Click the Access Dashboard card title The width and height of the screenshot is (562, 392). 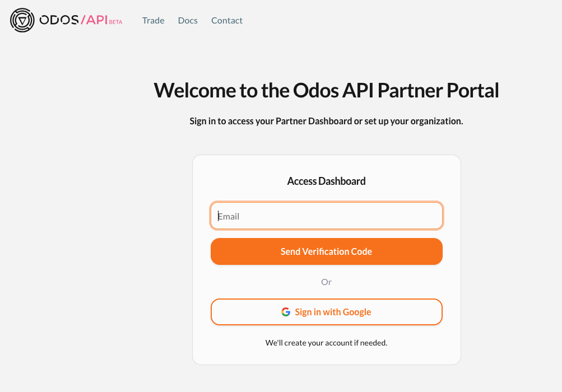click(326, 181)
